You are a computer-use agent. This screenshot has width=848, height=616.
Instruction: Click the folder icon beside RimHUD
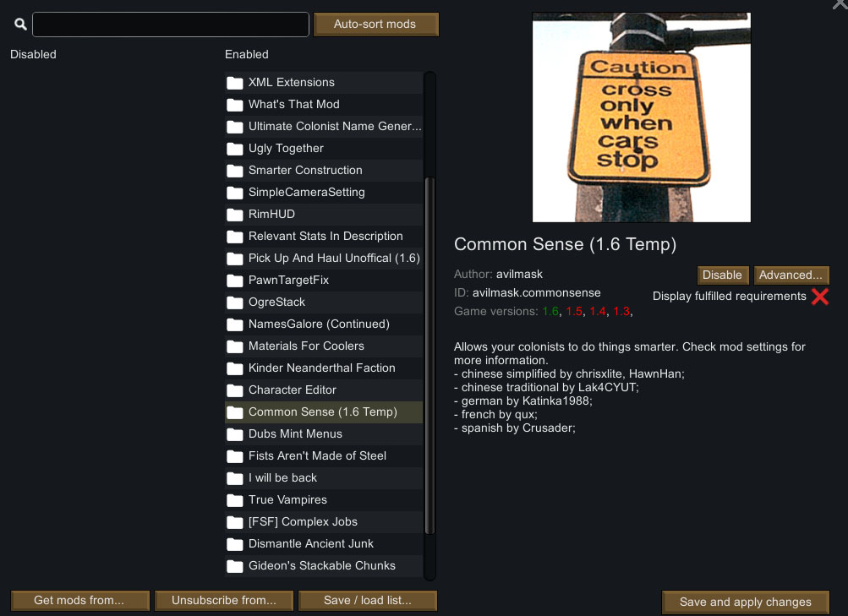click(235, 215)
